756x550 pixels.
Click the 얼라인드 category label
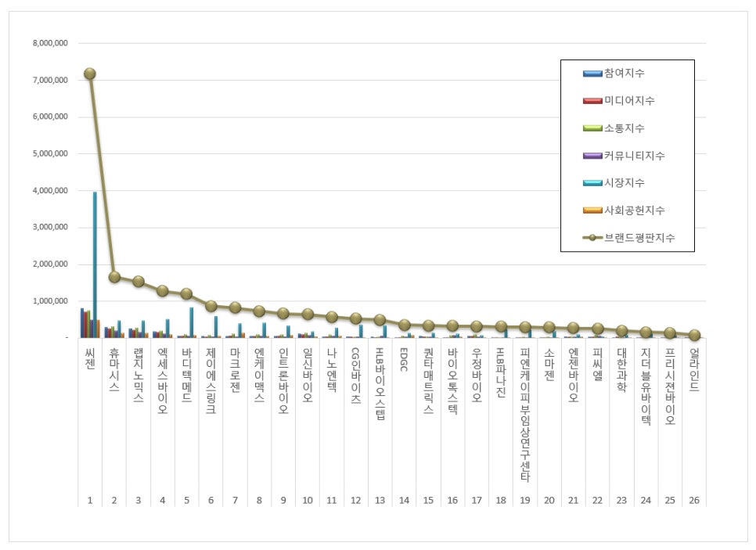click(694, 369)
